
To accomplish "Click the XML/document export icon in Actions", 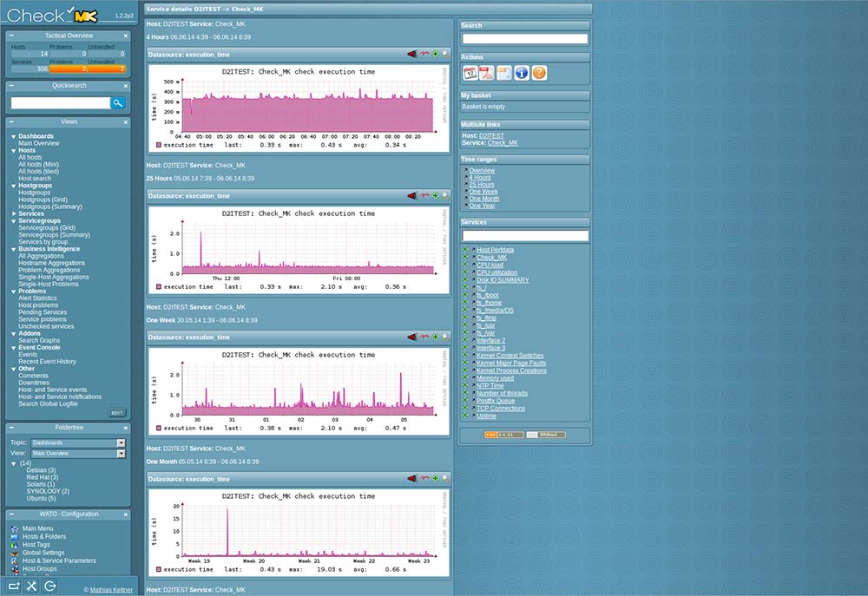I will 503,73.
